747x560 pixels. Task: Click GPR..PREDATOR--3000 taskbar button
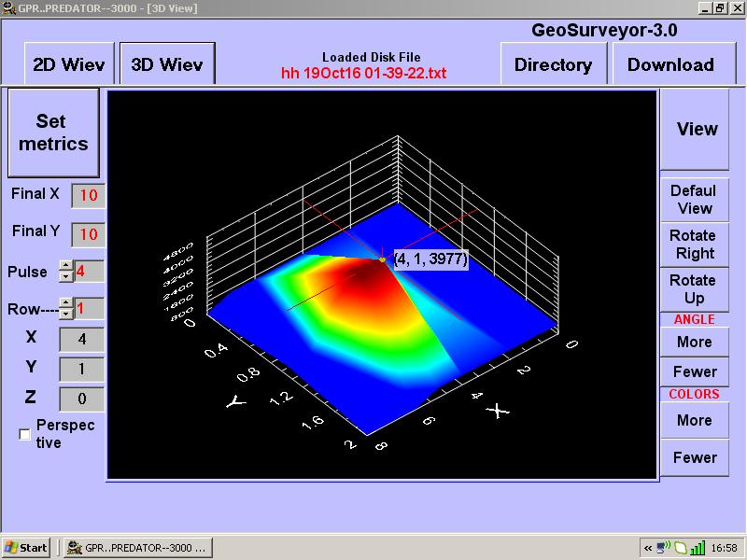[138, 548]
